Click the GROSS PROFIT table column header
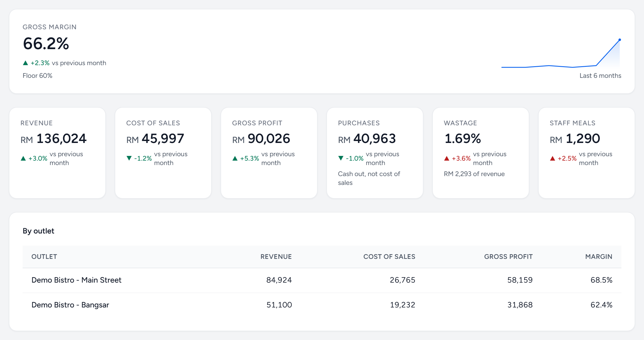This screenshot has height=340, width=644. (508, 257)
